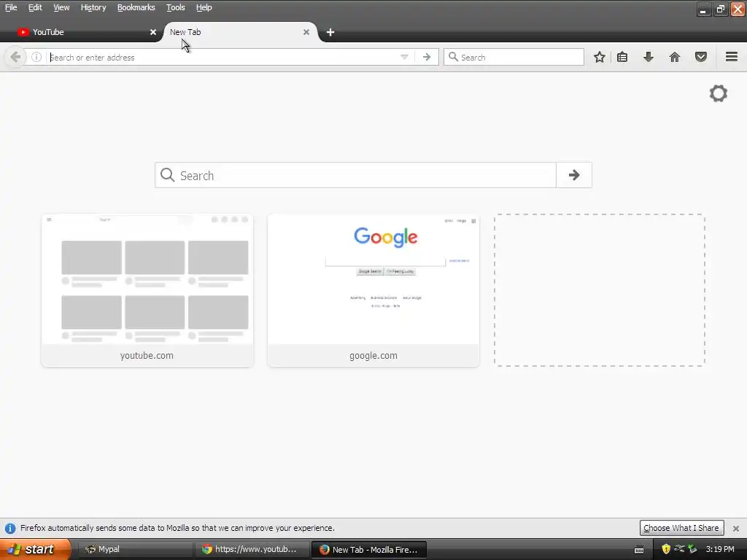Image resolution: width=747 pixels, height=560 pixels.
Task: Open the View menu
Action: [x=61, y=7]
